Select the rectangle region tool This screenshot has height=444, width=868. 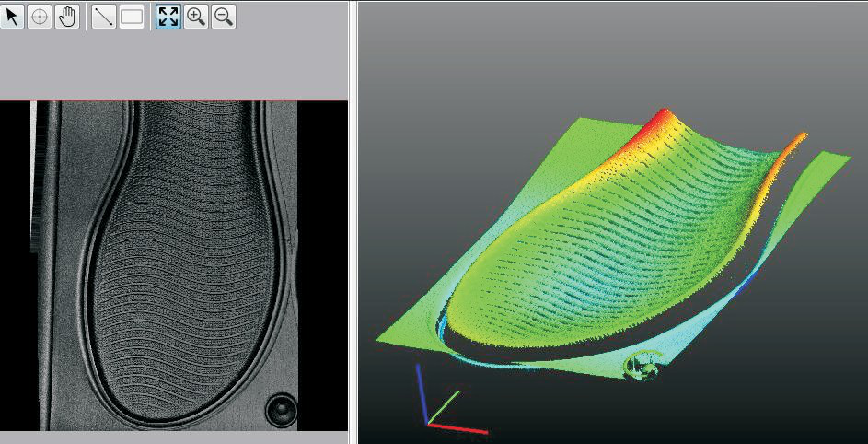(132, 17)
